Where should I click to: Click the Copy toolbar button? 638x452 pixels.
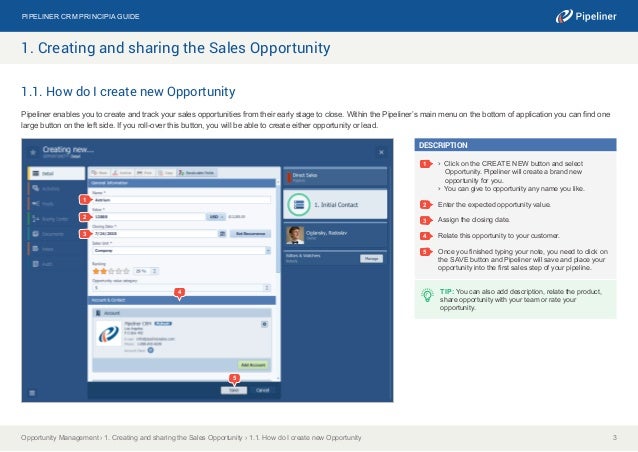click(x=166, y=173)
